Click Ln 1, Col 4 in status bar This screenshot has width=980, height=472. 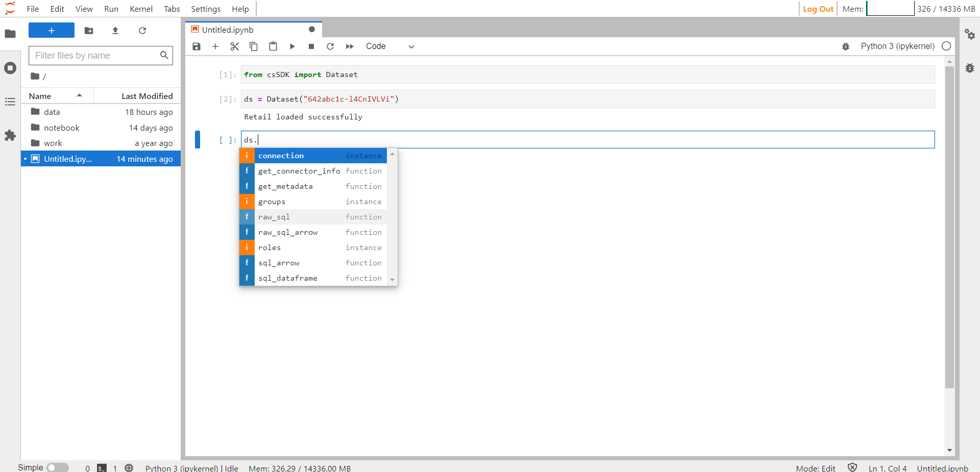(x=888, y=468)
